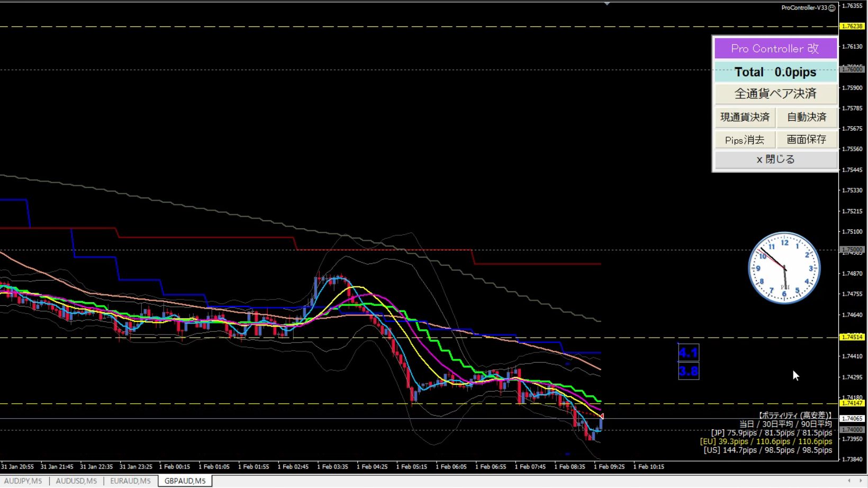The image size is (868, 488).
Task: Switch to the EURAUD,M5 chart tab
Action: tap(130, 481)
